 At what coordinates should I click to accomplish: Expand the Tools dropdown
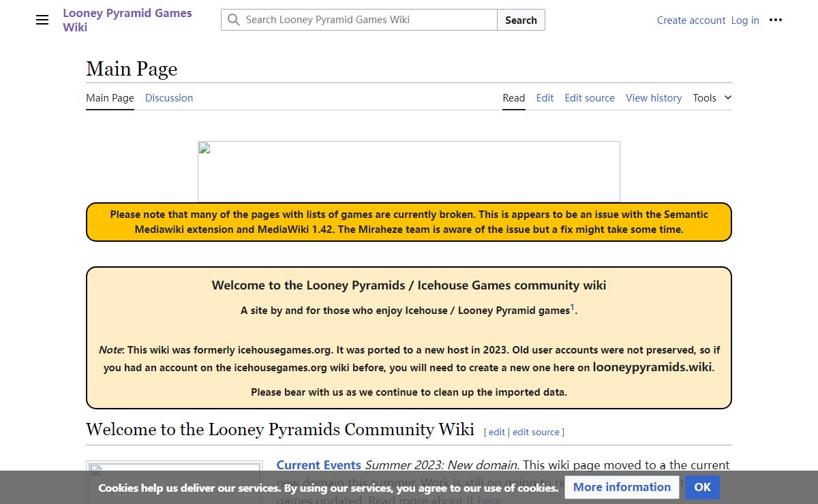tap(712, 98)
